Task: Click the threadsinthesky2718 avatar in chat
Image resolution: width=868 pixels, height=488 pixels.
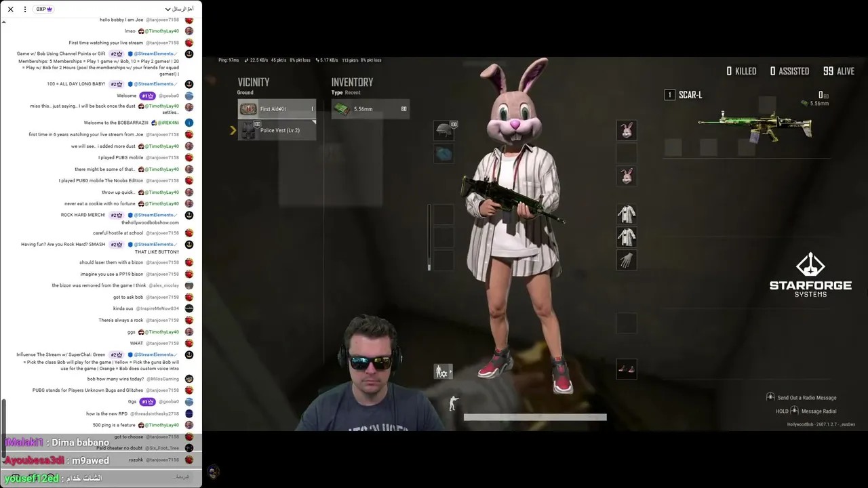Action: click(x=189, y=413)
